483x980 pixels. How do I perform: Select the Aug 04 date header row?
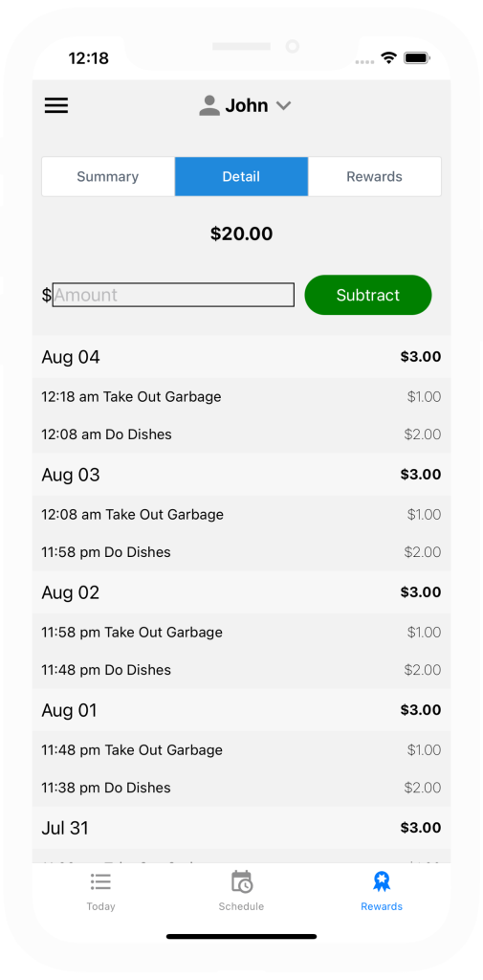(241, 357)
